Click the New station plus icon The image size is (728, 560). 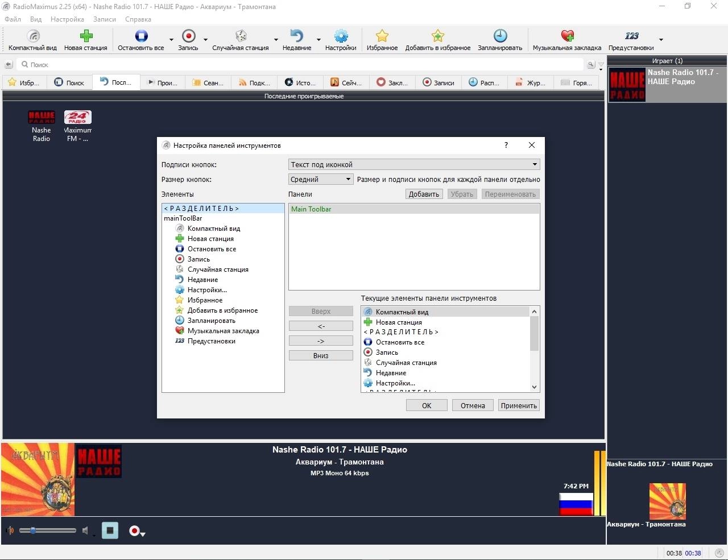click(x=86, y=36)
